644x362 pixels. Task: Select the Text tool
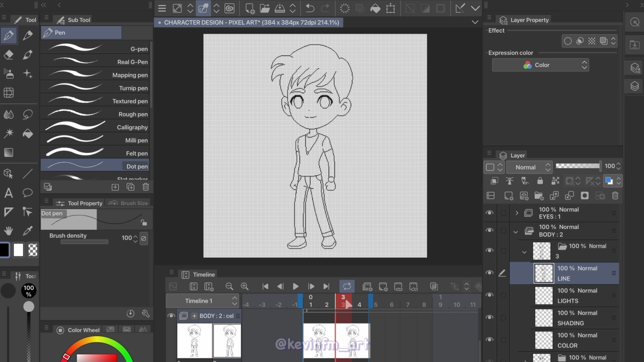9,193
